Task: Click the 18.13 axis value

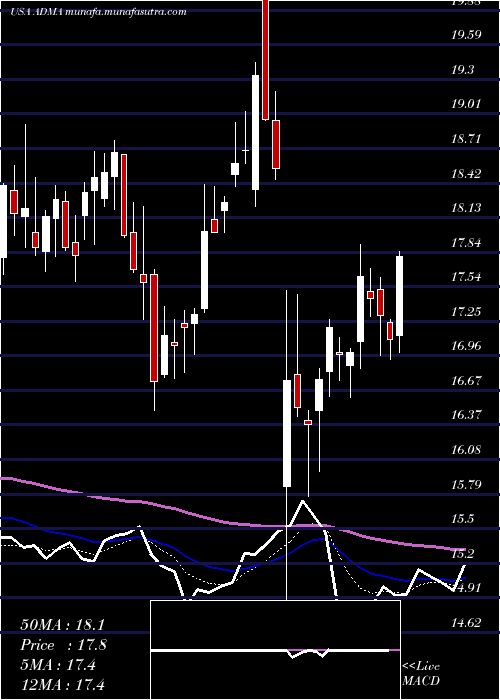Action: (468, 208)
